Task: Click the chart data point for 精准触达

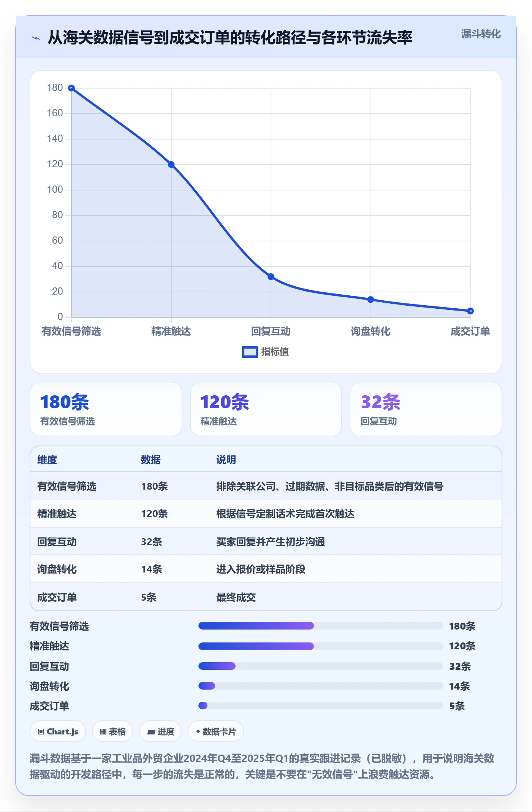Action: (x=171, y=165)
